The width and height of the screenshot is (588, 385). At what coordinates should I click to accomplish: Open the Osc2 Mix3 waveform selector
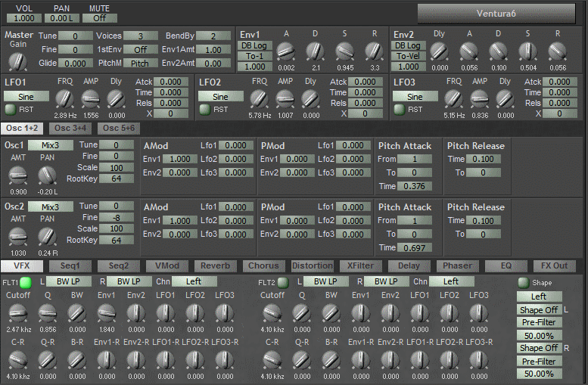(50, 207)
